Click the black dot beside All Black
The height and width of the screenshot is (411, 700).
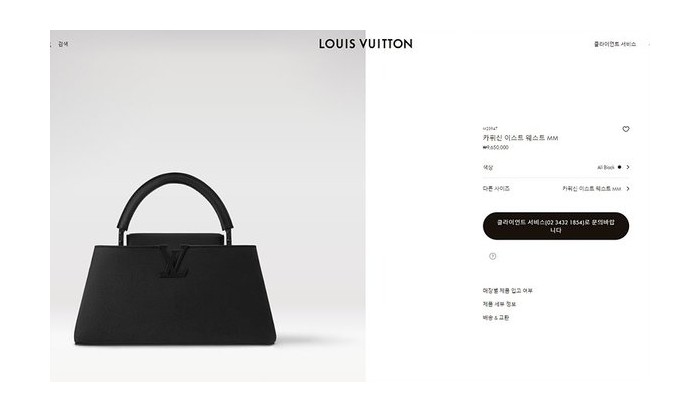619,167
